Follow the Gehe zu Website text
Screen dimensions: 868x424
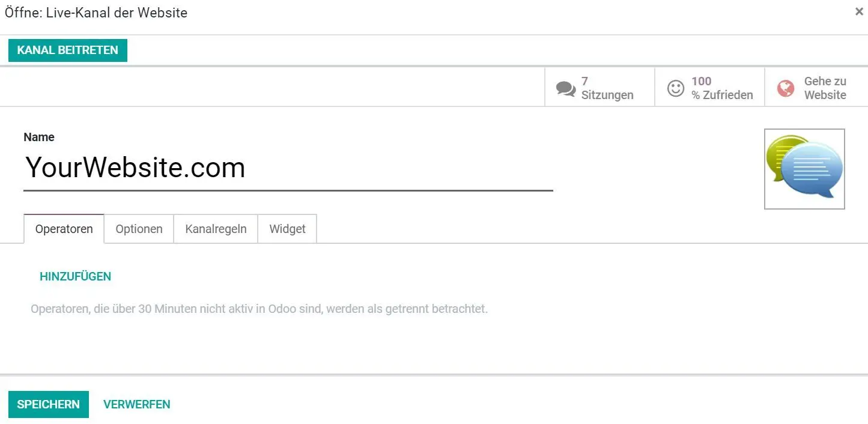coord(825,88)
